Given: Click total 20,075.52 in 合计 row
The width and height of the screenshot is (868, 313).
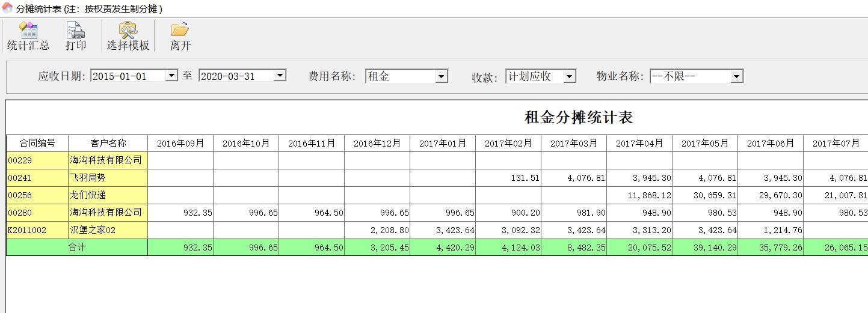Looking at the screenshot, I should click(639, 248).
